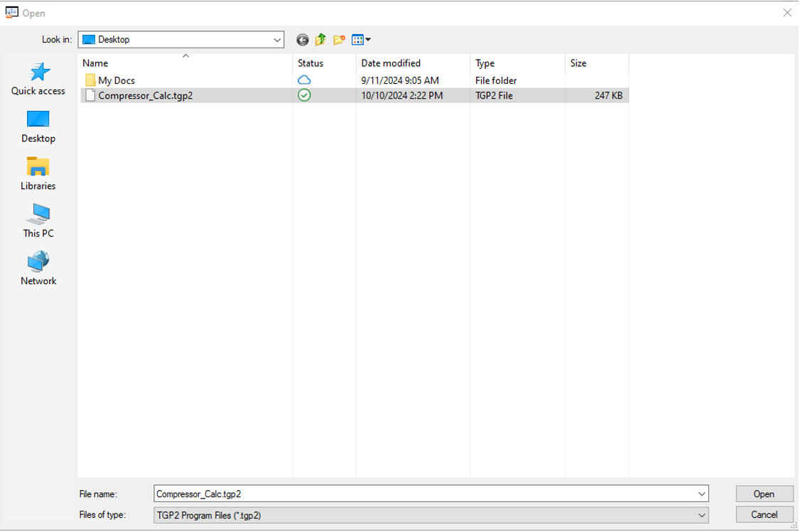Screen dimensions: 800x532
Task: Go up one folder level
Action: [x=320, y=40]
